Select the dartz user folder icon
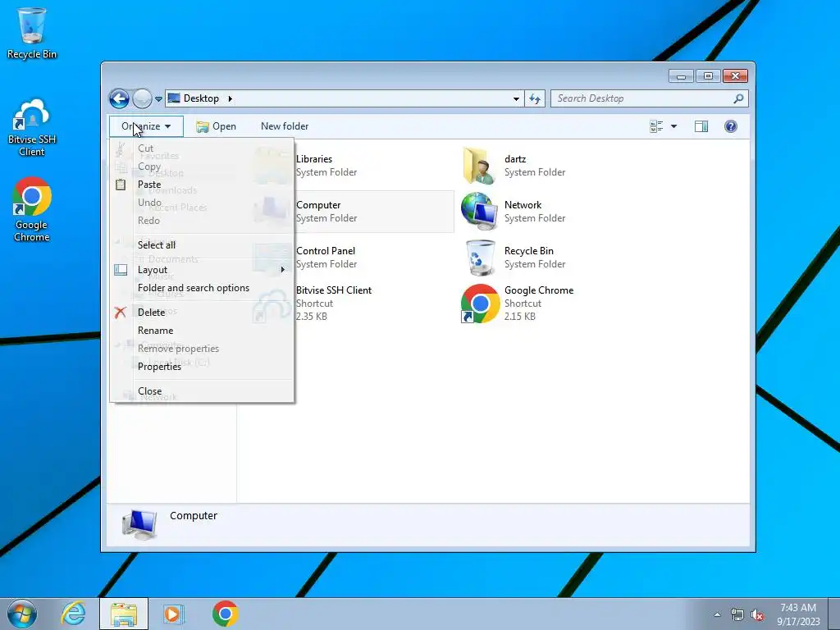 478,166
